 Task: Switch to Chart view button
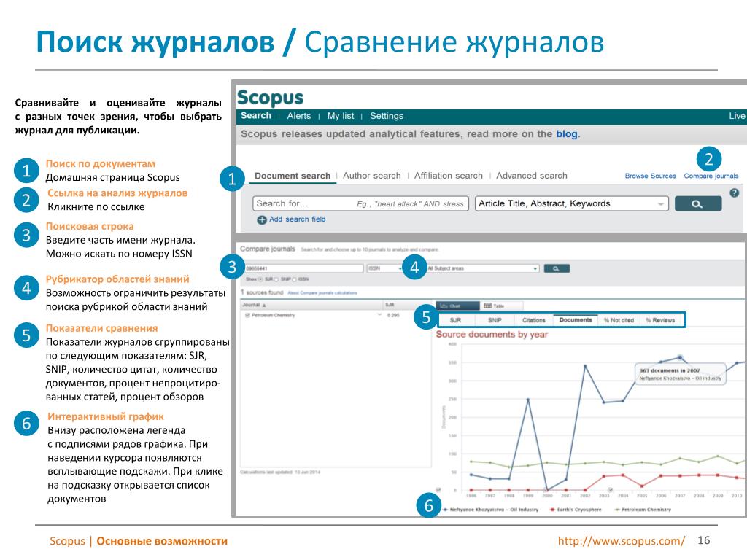click(x=457, y=306)
